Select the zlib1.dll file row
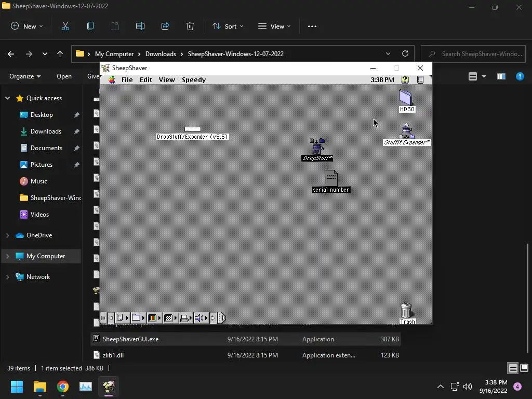Viewport: 532px width, 399px height. pos(246,355)
